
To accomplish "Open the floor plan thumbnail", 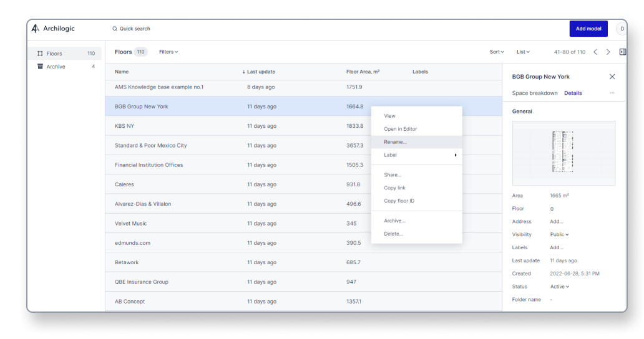I will point(563,153).
